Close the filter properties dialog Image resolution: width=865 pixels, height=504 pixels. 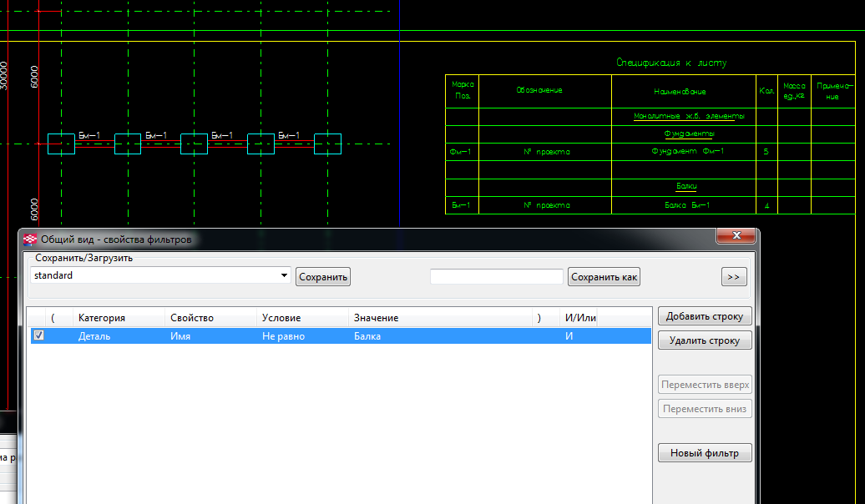[738, 237]
